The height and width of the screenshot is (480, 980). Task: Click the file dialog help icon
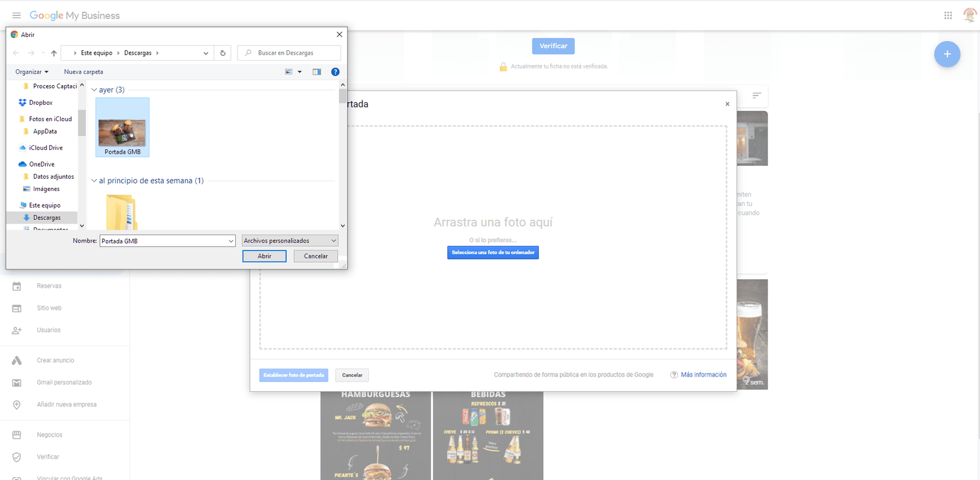click(x=335, y=72)
